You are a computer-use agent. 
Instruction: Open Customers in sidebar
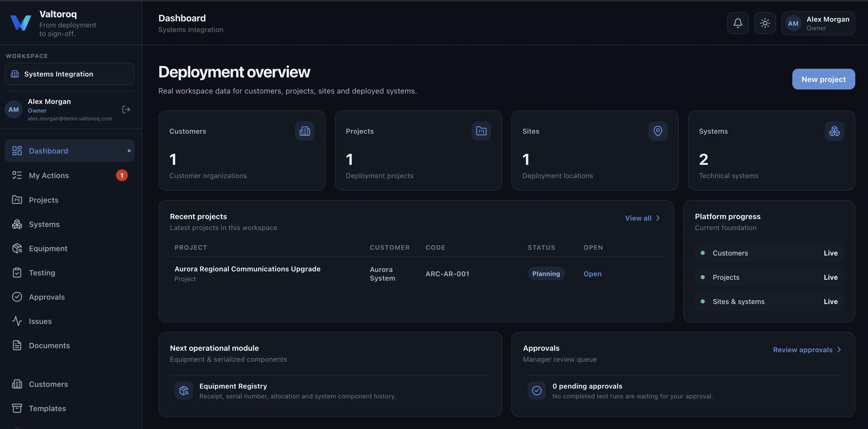(69, 384)
